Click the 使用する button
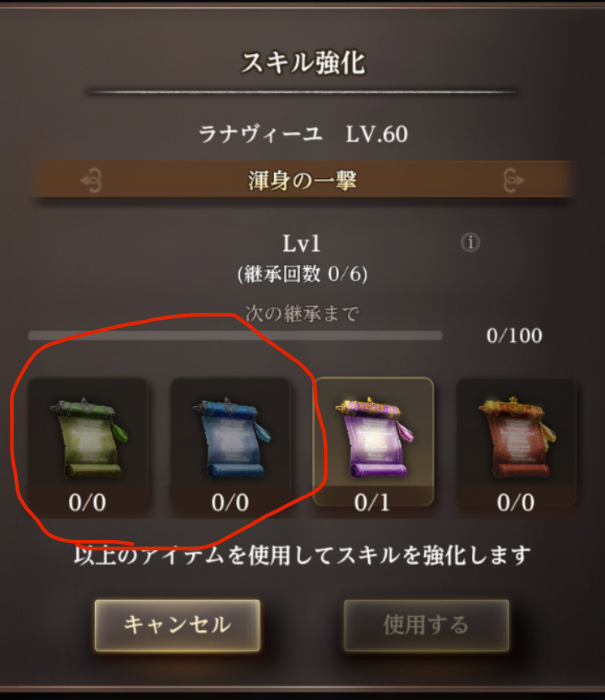This screenshot has height=700, width=605. coord(426,625)
